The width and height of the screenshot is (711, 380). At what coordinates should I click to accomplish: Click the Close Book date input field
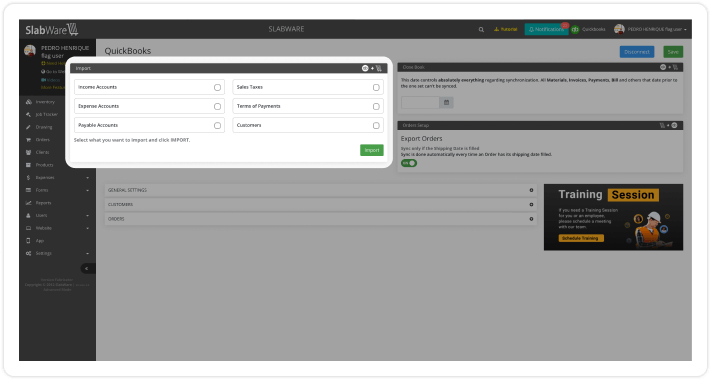click(x=420, y=102)
